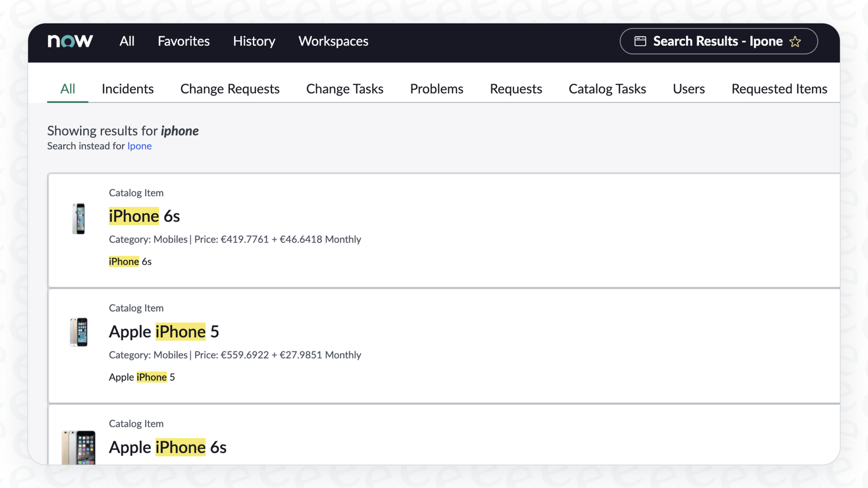Click the iPhone 6s product thumbnail
The image size is (868, 488).
click(x=79, y=218)
